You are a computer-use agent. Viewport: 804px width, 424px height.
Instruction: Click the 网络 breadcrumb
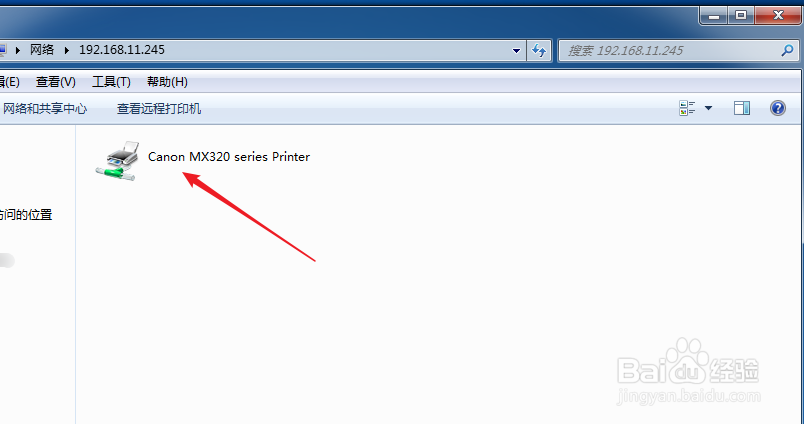tap(42, 50)
